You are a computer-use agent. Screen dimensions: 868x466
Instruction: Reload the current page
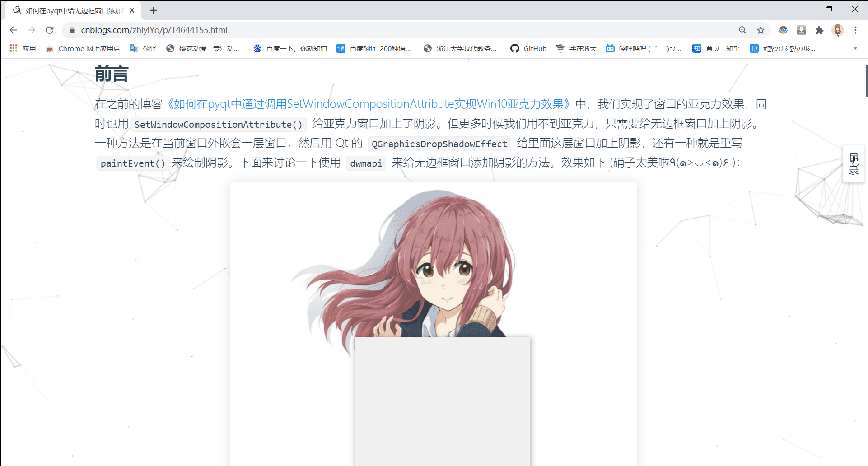point(50,30)
